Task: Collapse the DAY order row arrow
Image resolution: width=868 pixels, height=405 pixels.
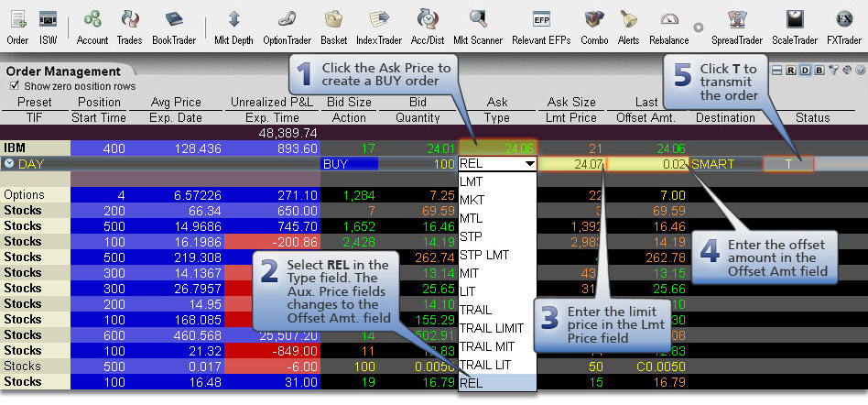Action: [9, 164]
